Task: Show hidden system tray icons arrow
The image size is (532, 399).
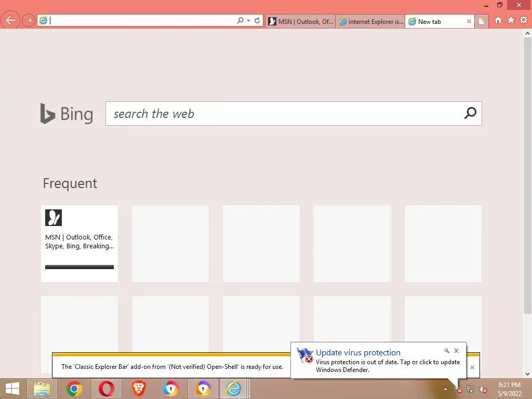Action: pos(445,389)
